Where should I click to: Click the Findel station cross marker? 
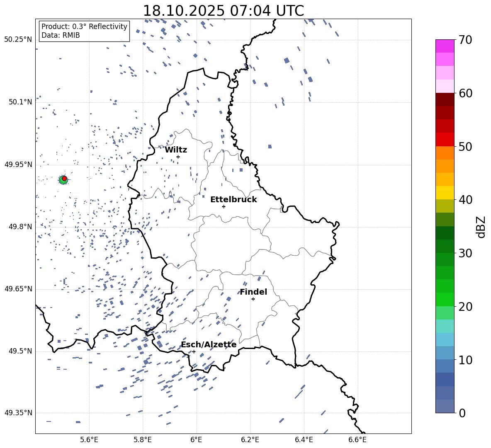pyautogui.click(x=253, y=299)
